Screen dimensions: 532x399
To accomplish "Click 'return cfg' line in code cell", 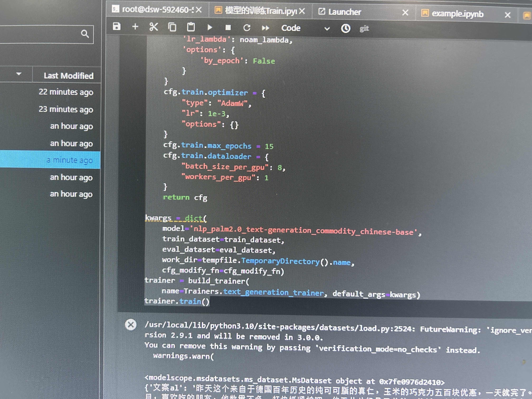I will [x=185, y=198].
